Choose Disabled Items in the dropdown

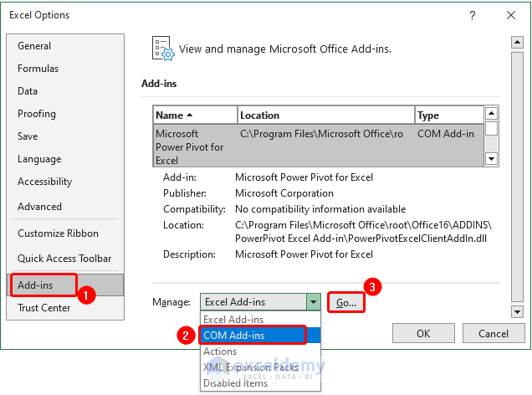tap(235, 383)
